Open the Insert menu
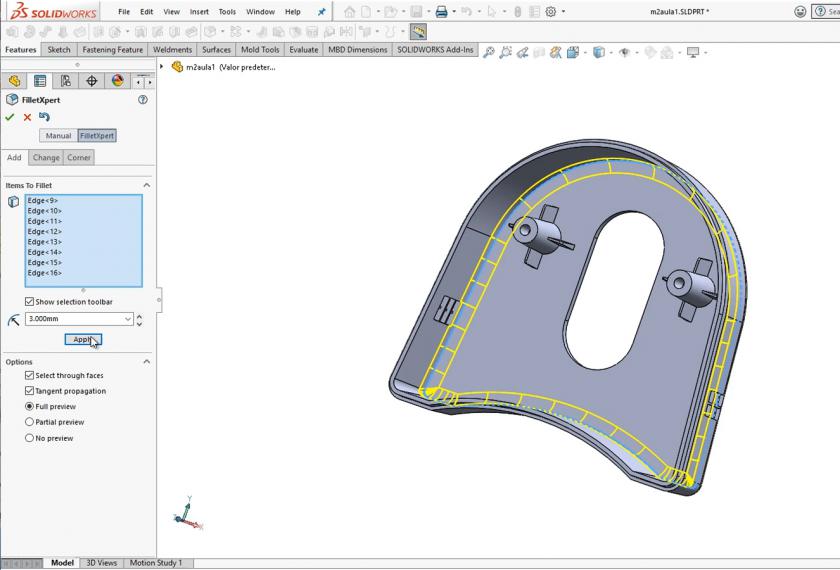 coord(199,12)
